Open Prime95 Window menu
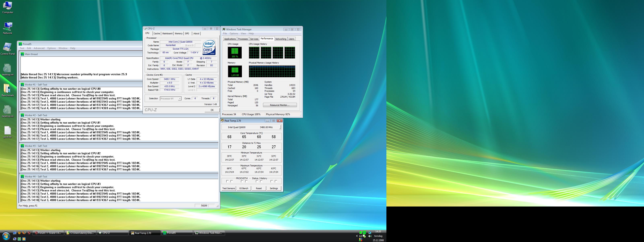Image resolution: width=644 pixels, height=242 pixels. point(63,48)
